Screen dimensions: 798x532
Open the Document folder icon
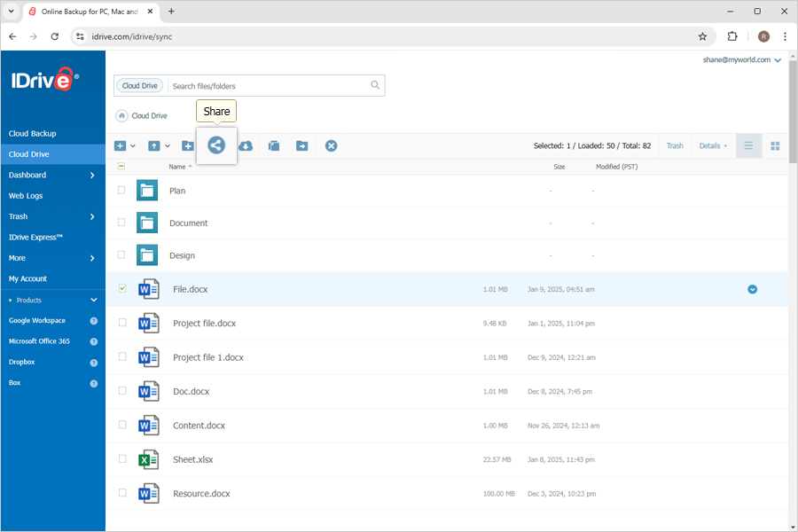147,223
